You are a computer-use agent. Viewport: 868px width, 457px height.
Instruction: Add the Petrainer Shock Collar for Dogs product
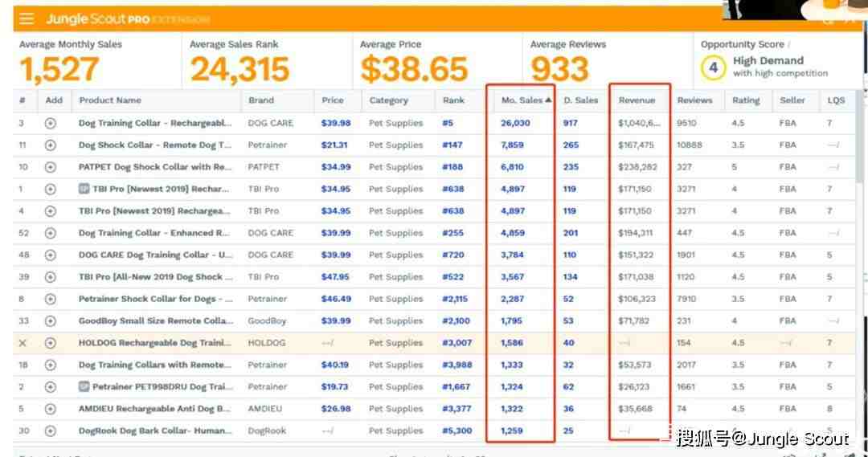click(51, 299)
